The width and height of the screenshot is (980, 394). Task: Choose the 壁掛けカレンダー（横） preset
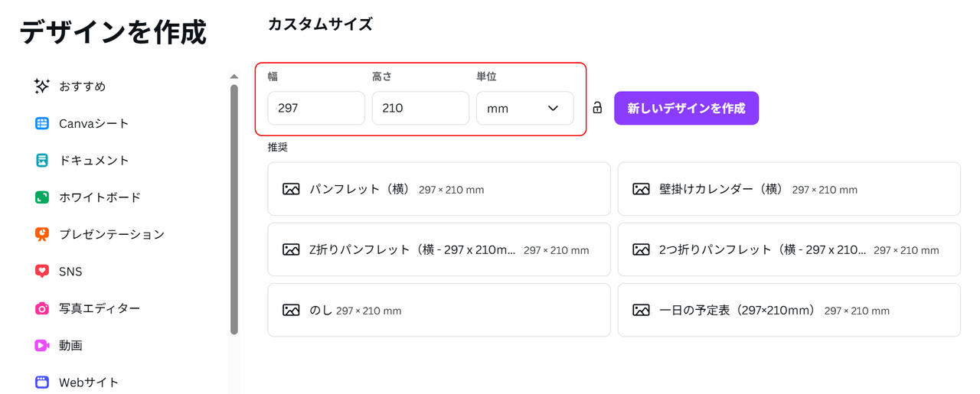[x=789, y=189]
